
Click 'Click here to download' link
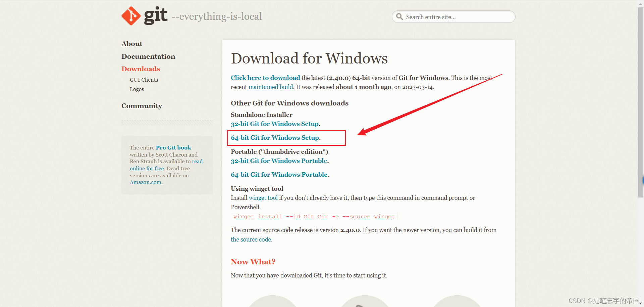(265, 78)
